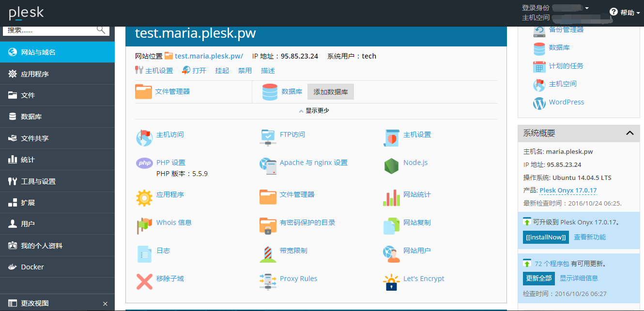Select 用户 in the sidebar

(57, 224)
